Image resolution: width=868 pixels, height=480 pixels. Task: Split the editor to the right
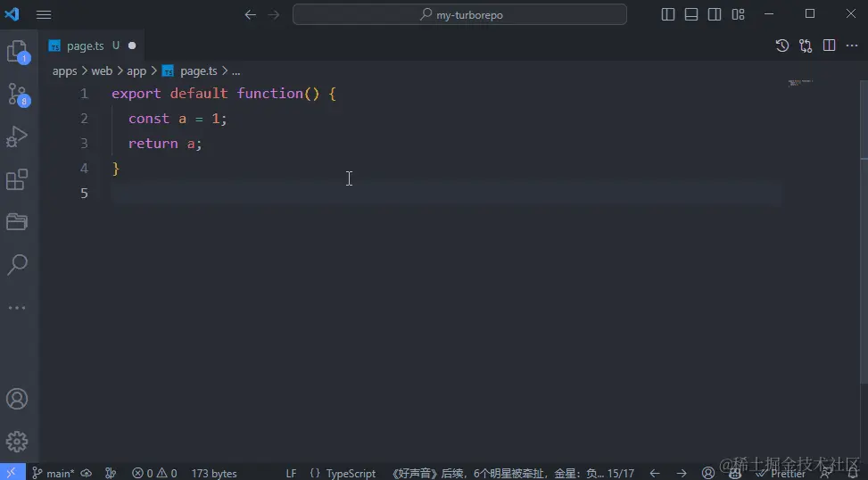[x=830, y=46]
